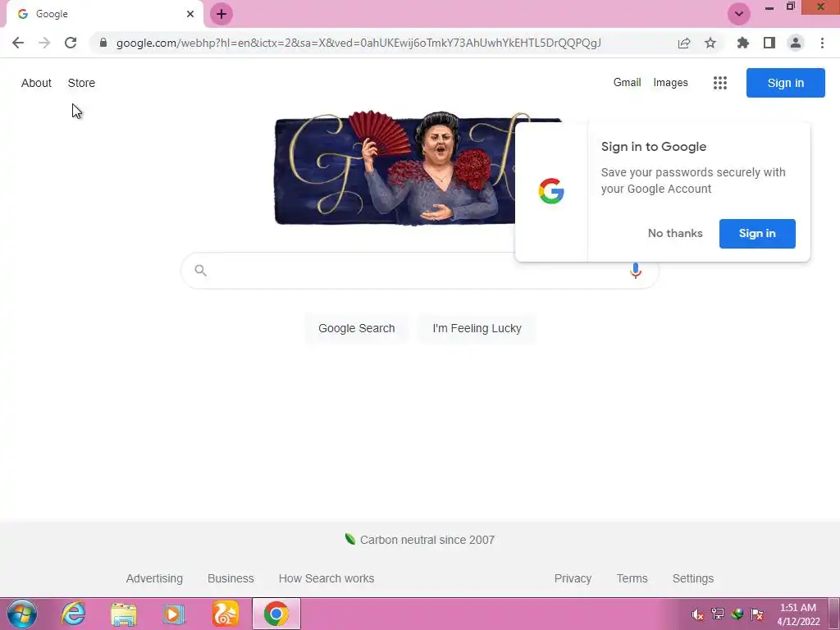Open Windows Media Player taskbar icon
840x630 pixels.
pyautogui.click(x=173, y=614)
